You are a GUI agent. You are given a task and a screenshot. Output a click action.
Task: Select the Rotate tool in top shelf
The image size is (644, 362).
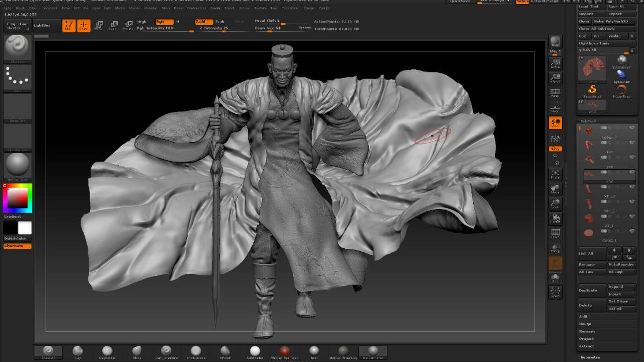(x=128, y=25)
